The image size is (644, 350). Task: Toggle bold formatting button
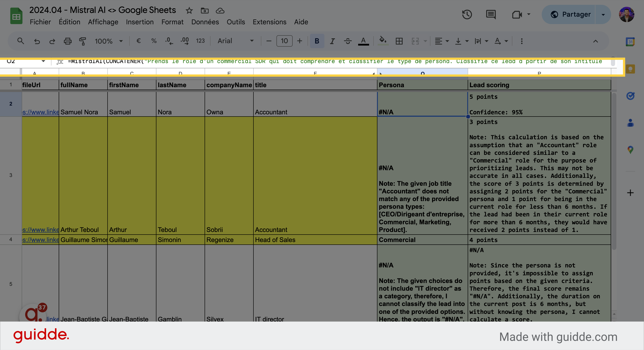317,41
